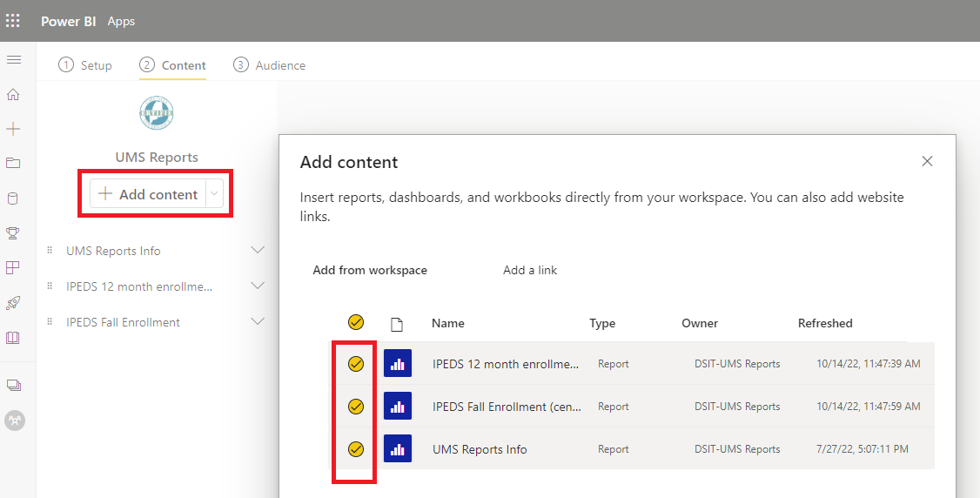Screen dimensions: 980x498
Task: Click refreshed time 7/27/22, 5:07:11 PM
Action: tap(863, 448)
